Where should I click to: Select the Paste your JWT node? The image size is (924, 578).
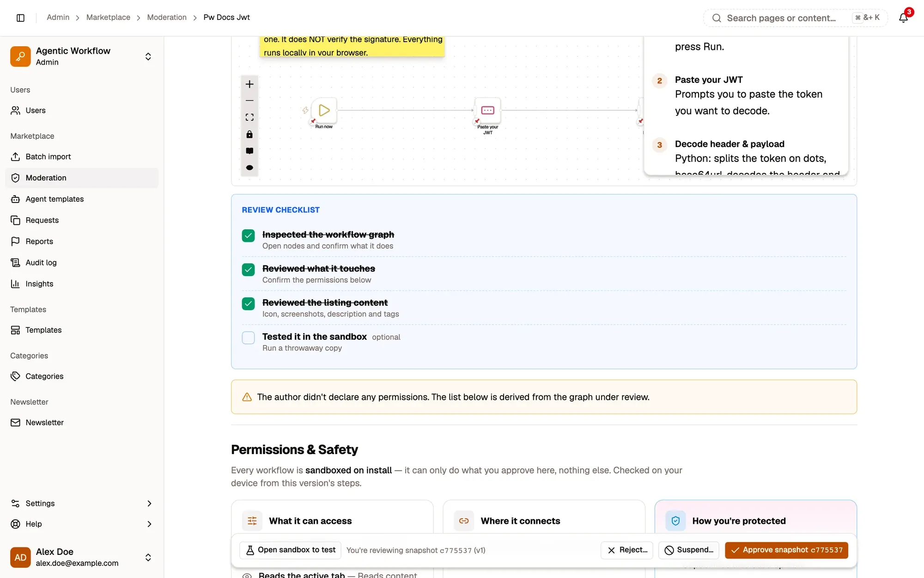coord(488,110)
